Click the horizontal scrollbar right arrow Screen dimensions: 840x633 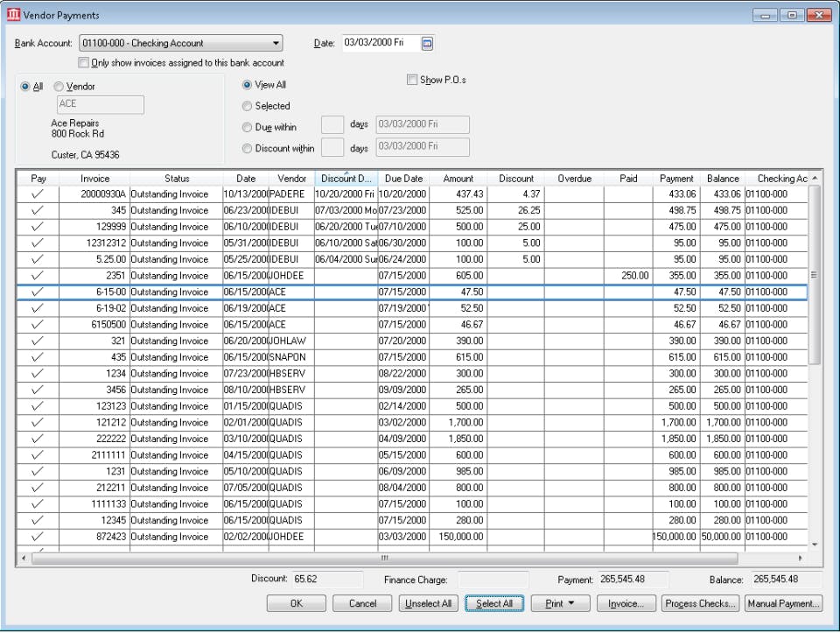click(800, 558)
